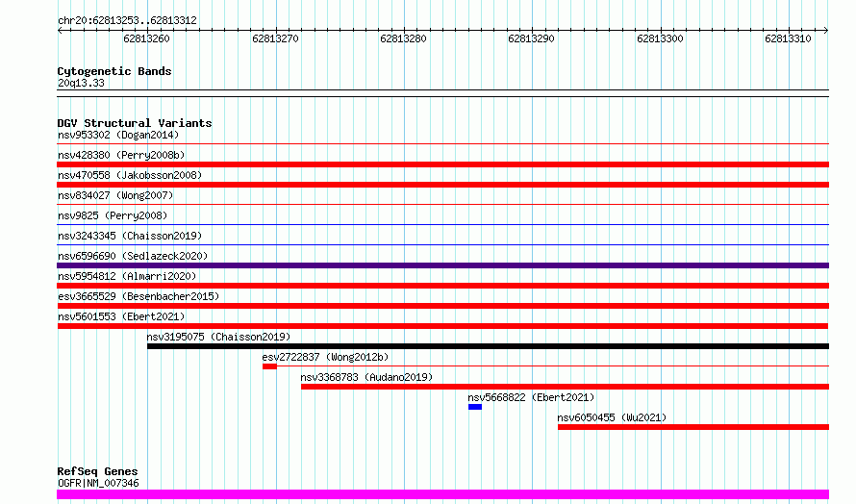
Task: Click the red bar under esv3665529
Action: tap(442, 306)
